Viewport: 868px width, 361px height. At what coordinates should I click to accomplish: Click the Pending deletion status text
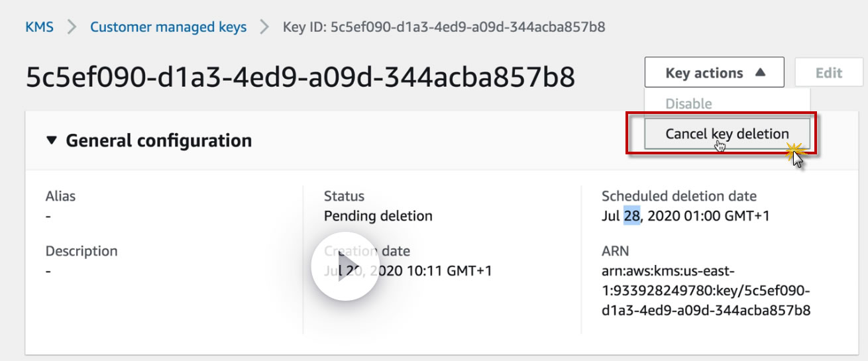pos(378,216)
